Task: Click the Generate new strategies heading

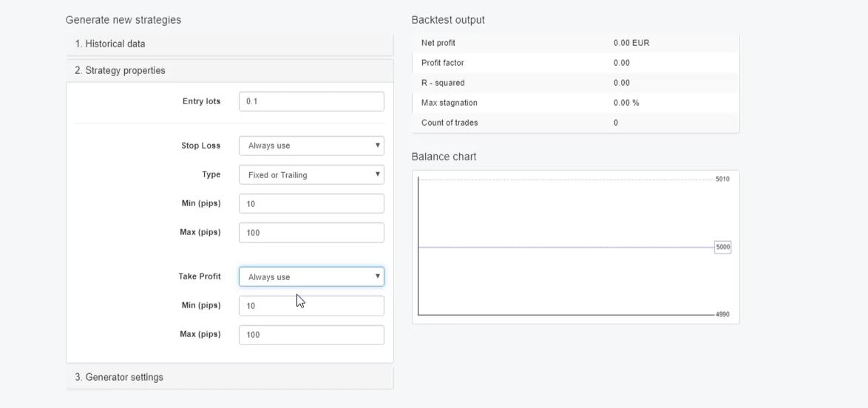Action: tap(123, 20)
